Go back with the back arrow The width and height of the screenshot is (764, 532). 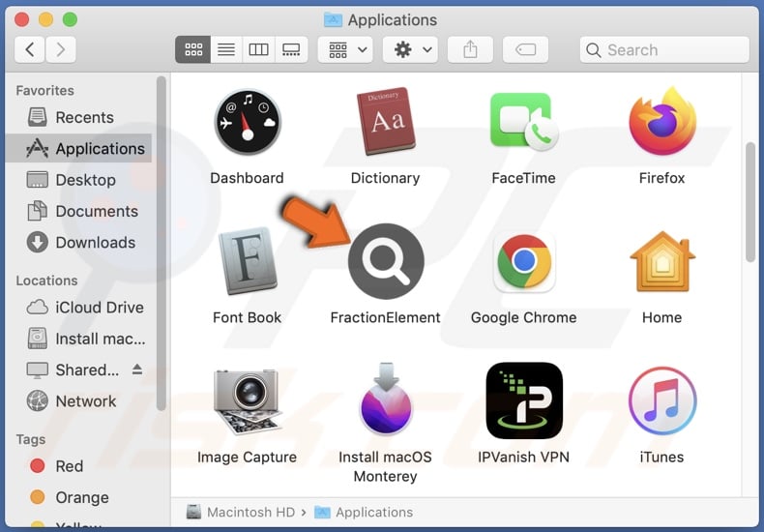30,49
